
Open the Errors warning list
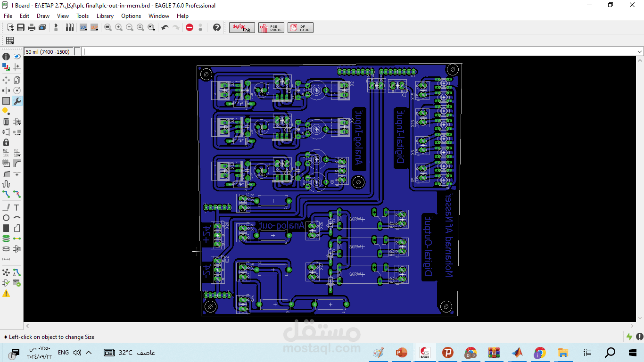coord(6,294)
